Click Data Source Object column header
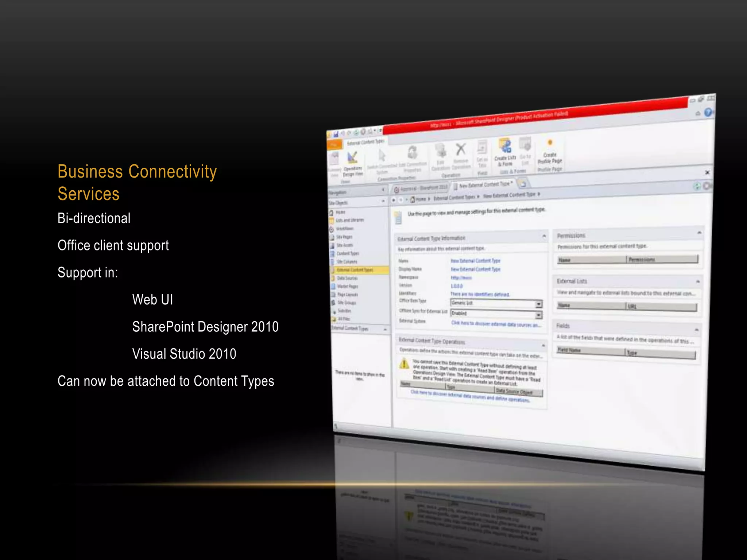This screenshot has height=560, width=747. point(518,392)
